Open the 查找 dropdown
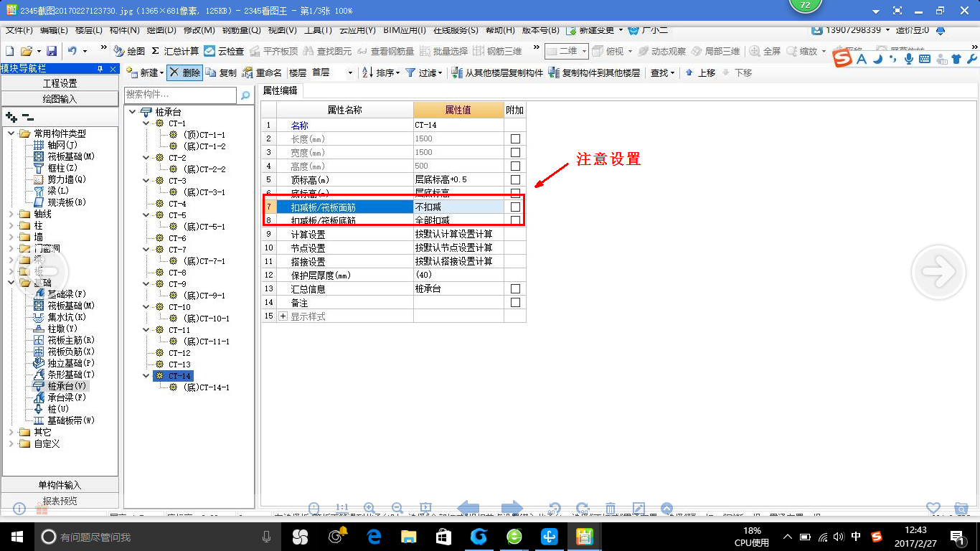The image size is (980, 551). click(x=663, y=72)
